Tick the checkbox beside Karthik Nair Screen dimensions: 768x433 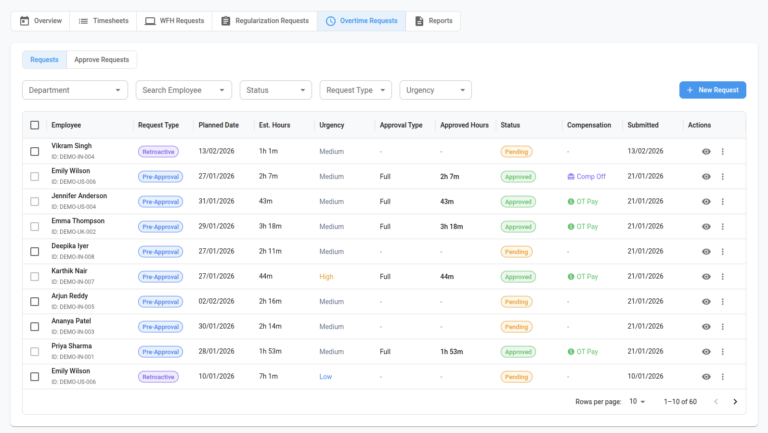35,276
